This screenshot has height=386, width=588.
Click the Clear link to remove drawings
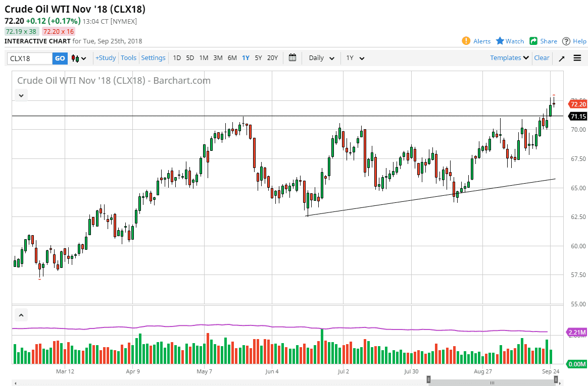[542, 58]
